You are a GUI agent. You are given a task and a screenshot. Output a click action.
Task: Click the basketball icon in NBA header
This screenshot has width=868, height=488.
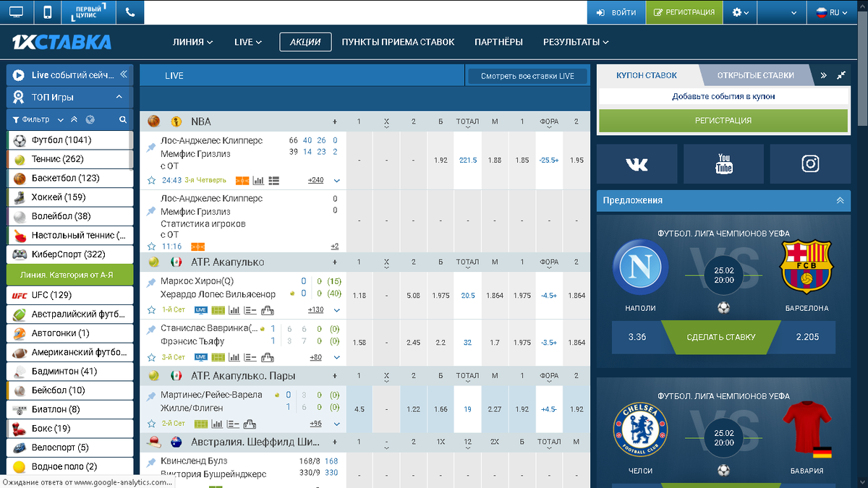[154, 121]
